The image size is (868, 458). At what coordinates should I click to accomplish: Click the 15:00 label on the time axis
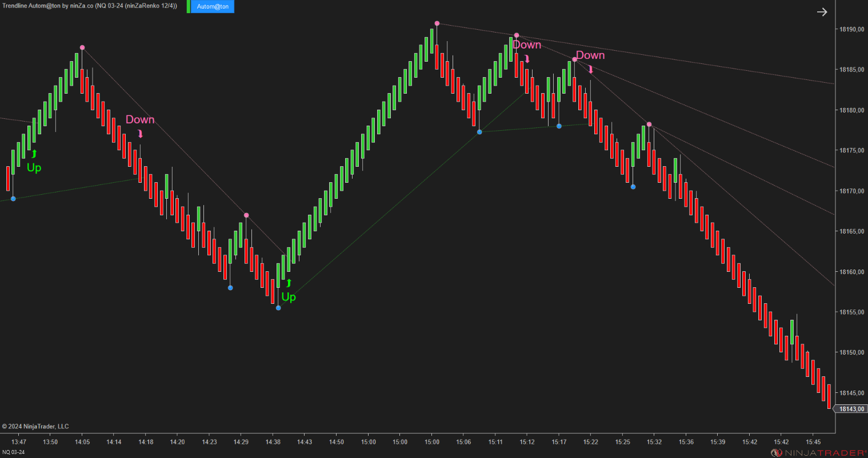tap(369, 442)
